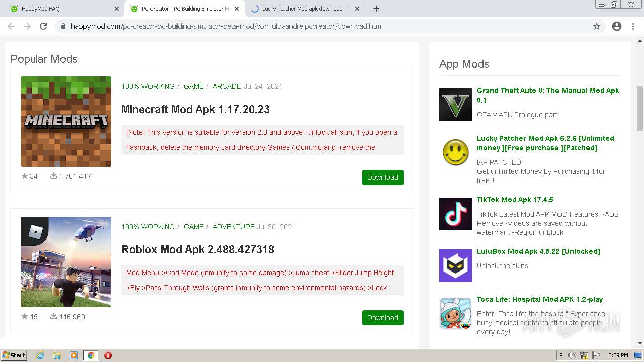The width and height of the screenshot is (644, 362).
Task: Open the Minecraft mod thumbnail image
Action: 66,122
